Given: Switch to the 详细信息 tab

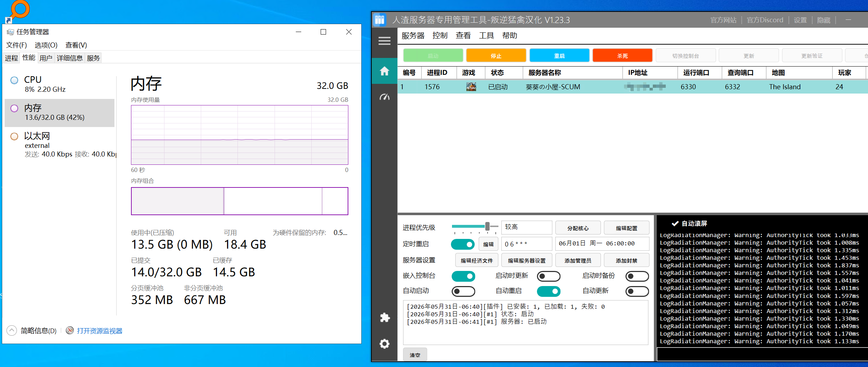Looking at the screenshot, I should [x=69, y=58].
